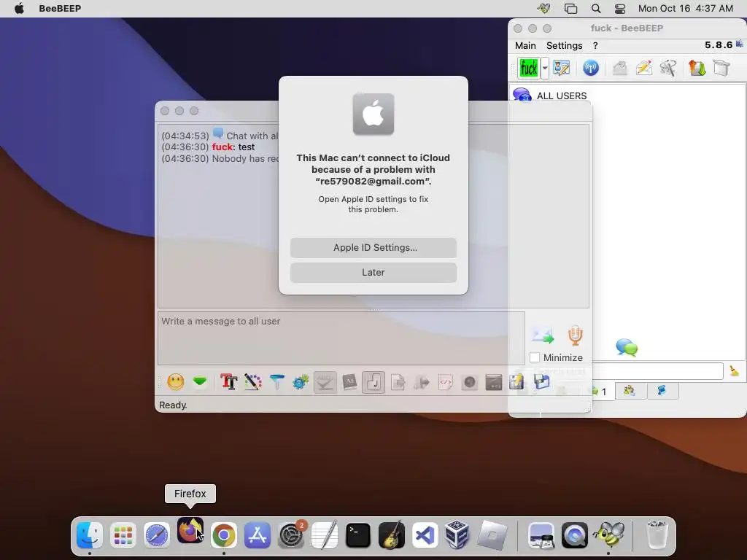Change chat font with the TT icon
Viewport: 747px width, 560px height.
228,382
